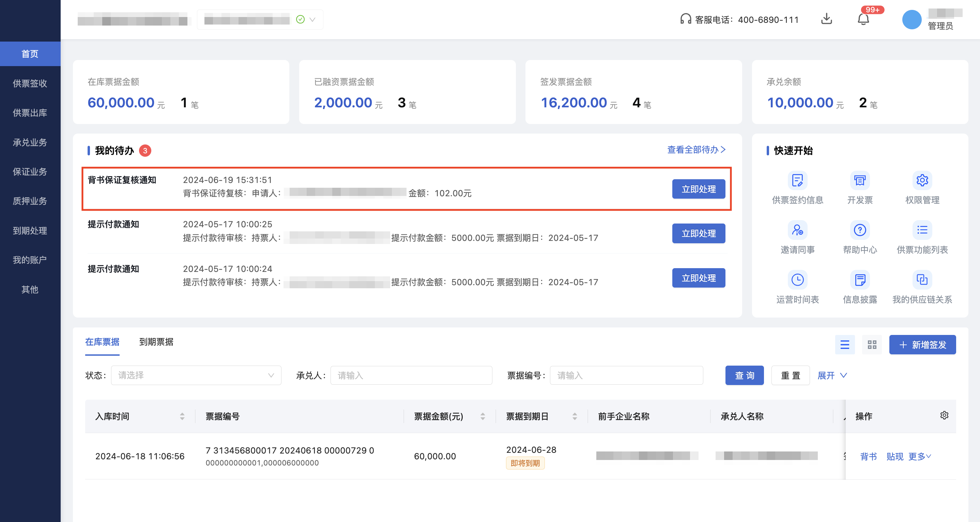Click 立即处理 for 背书保证复核通知

tap(698, 189)
